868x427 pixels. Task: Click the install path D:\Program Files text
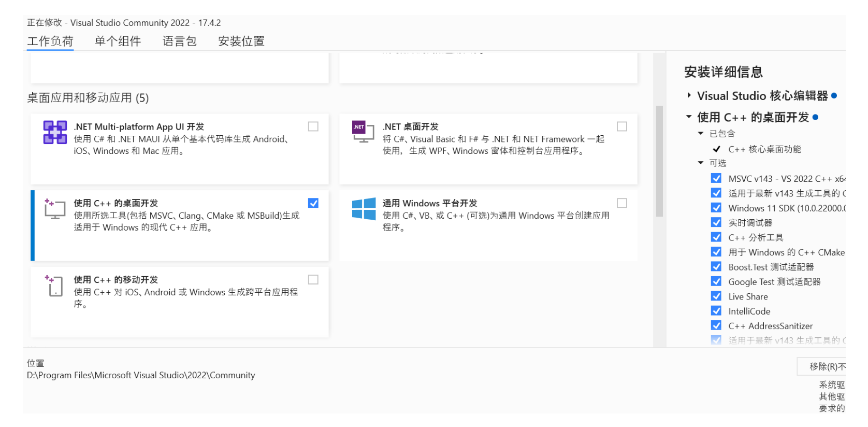coord(141,375)
